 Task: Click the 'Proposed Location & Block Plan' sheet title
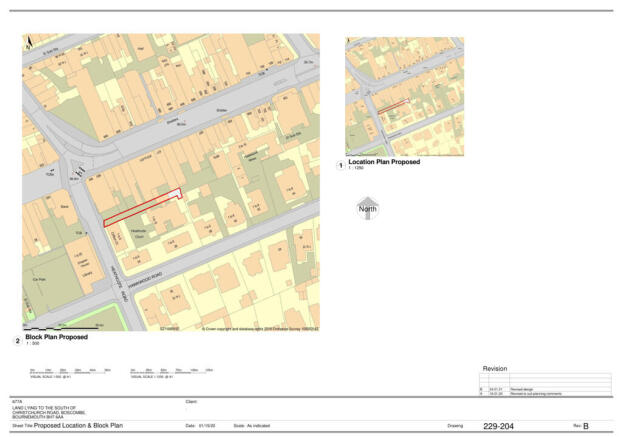pos(78,426)
